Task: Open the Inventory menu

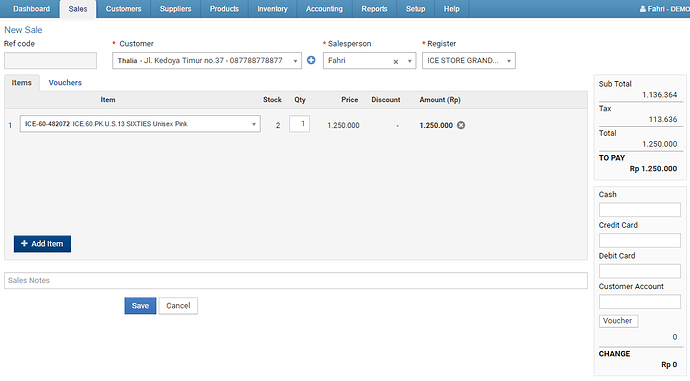Action: tap(272, 9)
